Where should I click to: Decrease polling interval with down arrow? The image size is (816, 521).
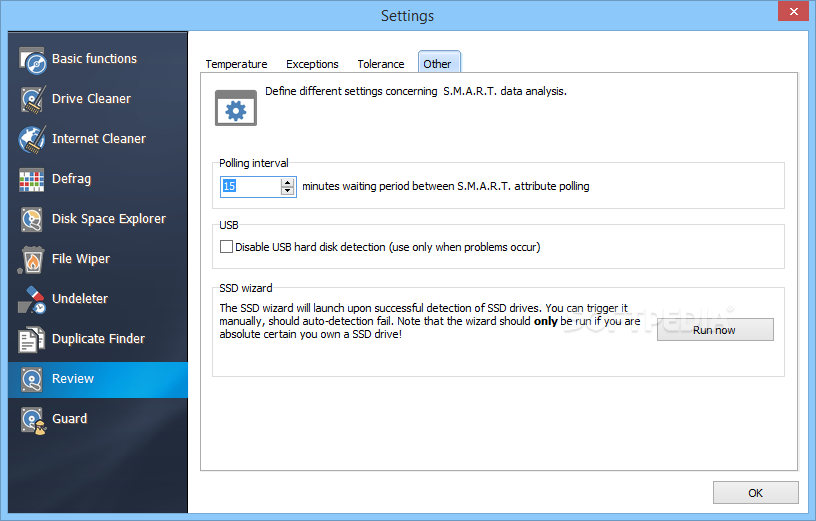(289, 191)
